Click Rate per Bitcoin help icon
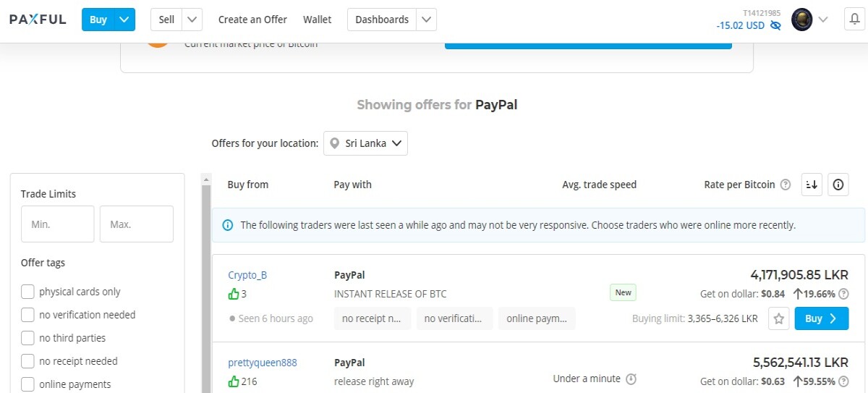 point(786,185)
